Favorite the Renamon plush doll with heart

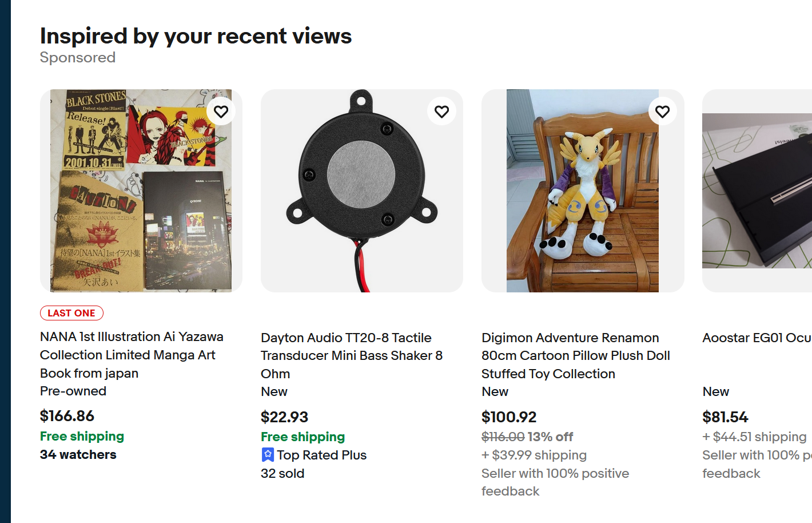point(662,112)
